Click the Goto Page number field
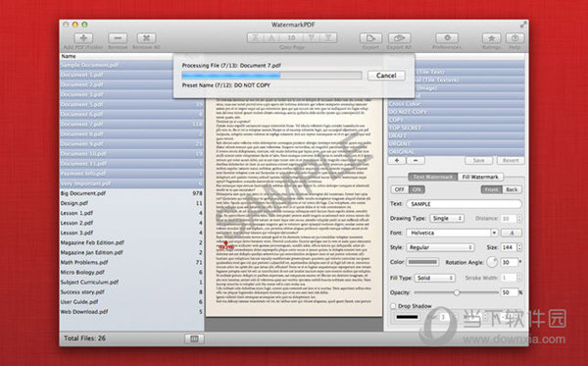588x366 pixels. point(292,37)
